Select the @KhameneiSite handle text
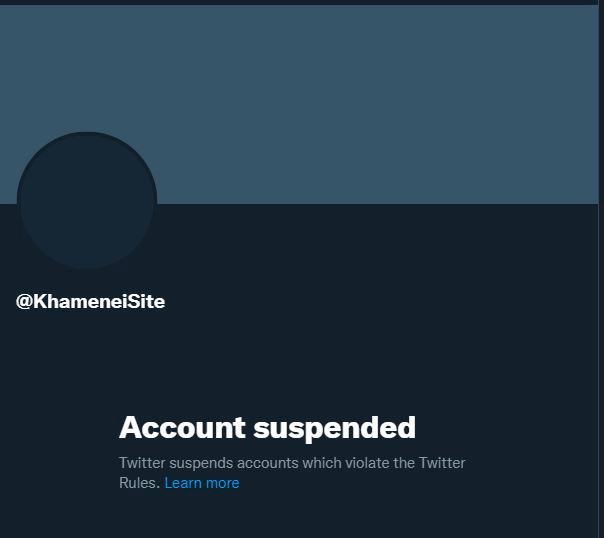This screenshot has width=604, height=538. click(x=91, y=301)
